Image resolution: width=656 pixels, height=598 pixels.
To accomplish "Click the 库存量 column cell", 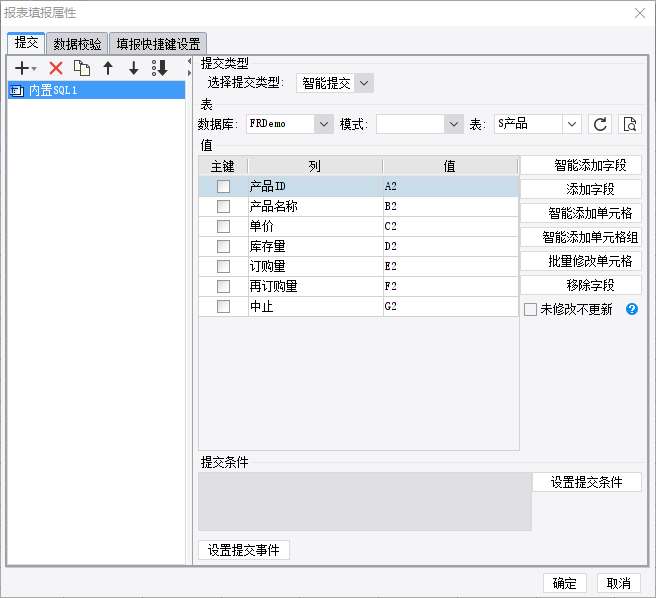I will coord(315,246).
